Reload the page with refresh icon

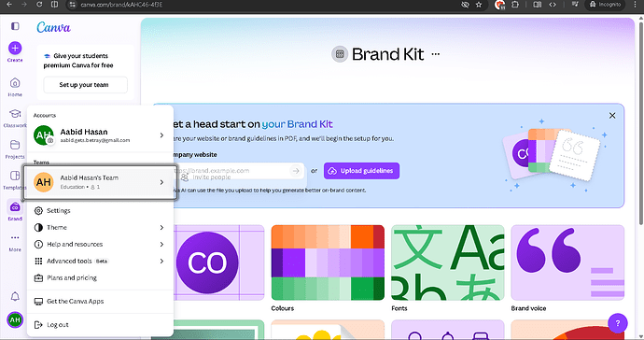point(39,5)
